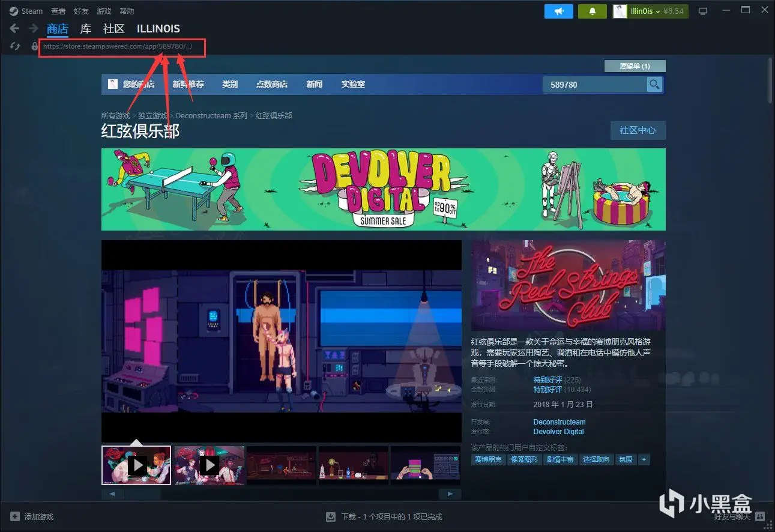The width and height of the screenshot is (775, 532).
Task: Click the page vertical scrollbar
Action: click(x=770, y=80)
